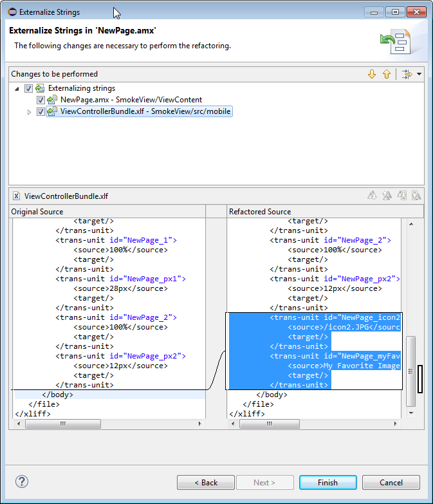This screenshot has width=433, height=504.
Task: Click highlighted My Favorite Image source line
Action: 344,366
